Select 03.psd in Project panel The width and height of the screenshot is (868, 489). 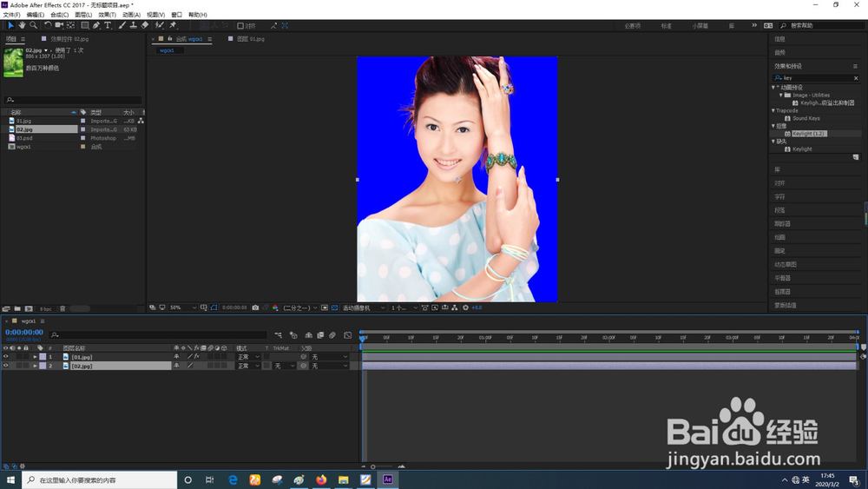click(24, 138)
